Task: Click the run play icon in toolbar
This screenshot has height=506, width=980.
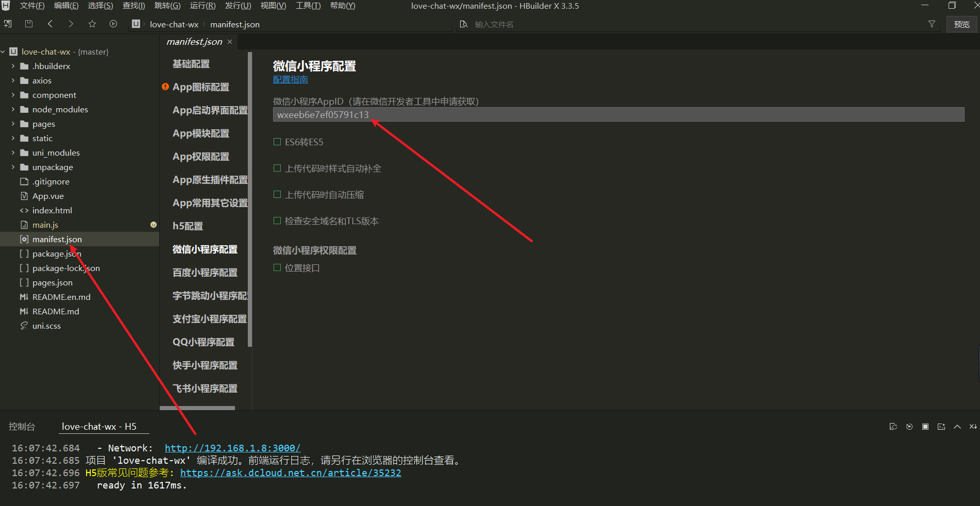Action: 113,24
